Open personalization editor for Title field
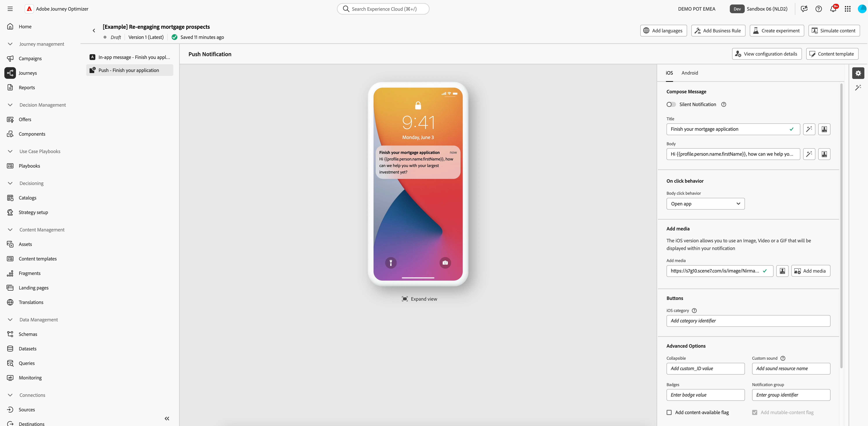Viewport: 868px width, 426px height. tap(824, 129)
